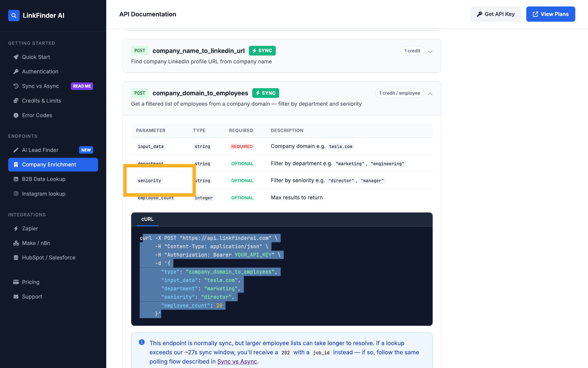
Task: Click the Get API Key button
Action: coord(496,14)
